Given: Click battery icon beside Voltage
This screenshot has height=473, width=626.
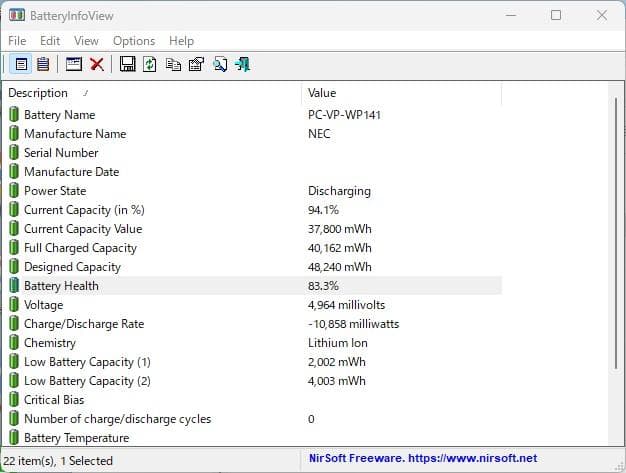Looking at the screenshot, I should pyautogui.click(x=14, y=305).
